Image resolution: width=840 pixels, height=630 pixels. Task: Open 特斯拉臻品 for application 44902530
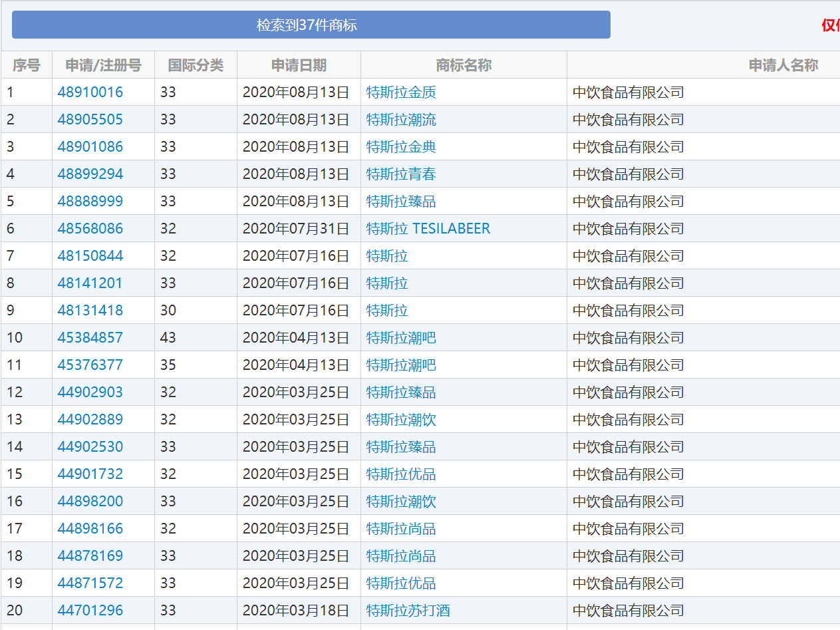401,447
